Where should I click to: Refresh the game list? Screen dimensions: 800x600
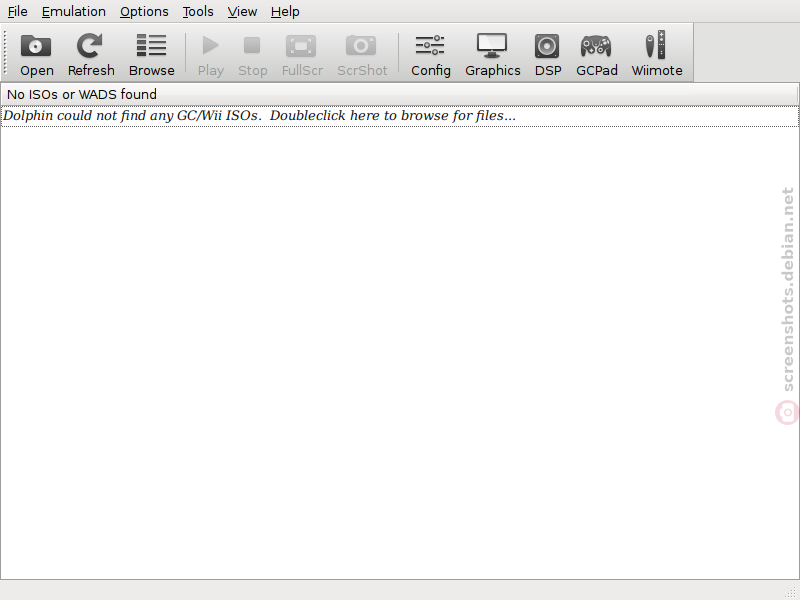(91, 54)
